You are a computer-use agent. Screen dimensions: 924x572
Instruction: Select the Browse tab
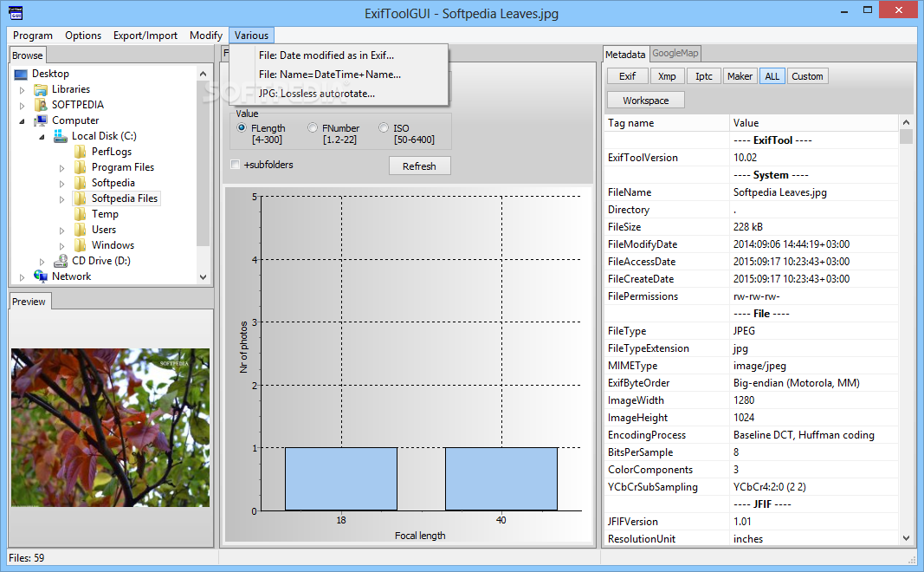pos(28,55)
